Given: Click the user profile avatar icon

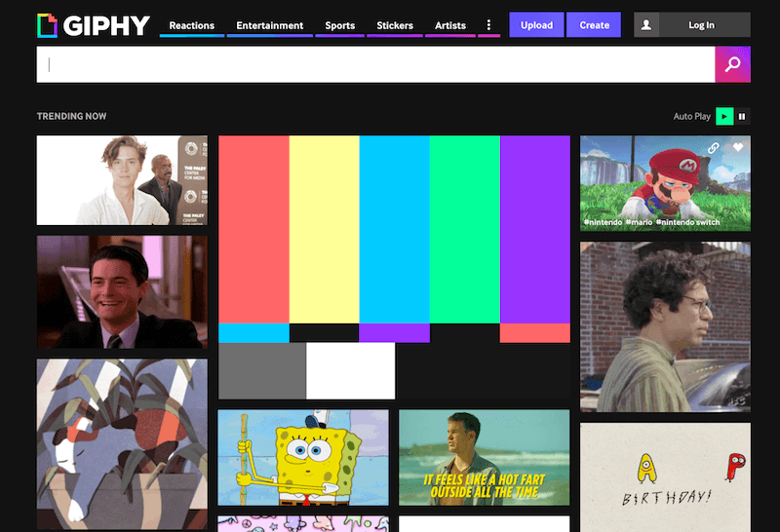Looking at the screenshot, I should pyautogui.click(x=646, y=25).
